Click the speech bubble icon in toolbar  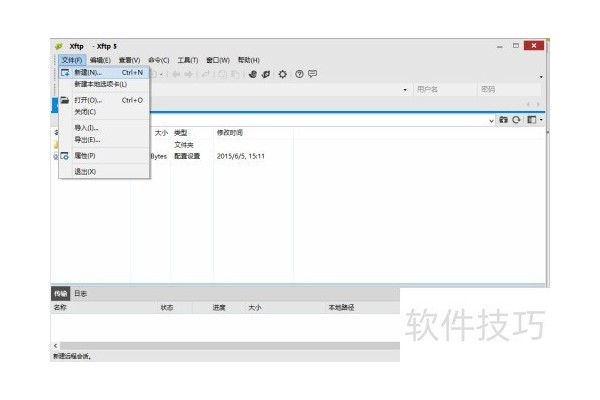(x=313, y=74)
